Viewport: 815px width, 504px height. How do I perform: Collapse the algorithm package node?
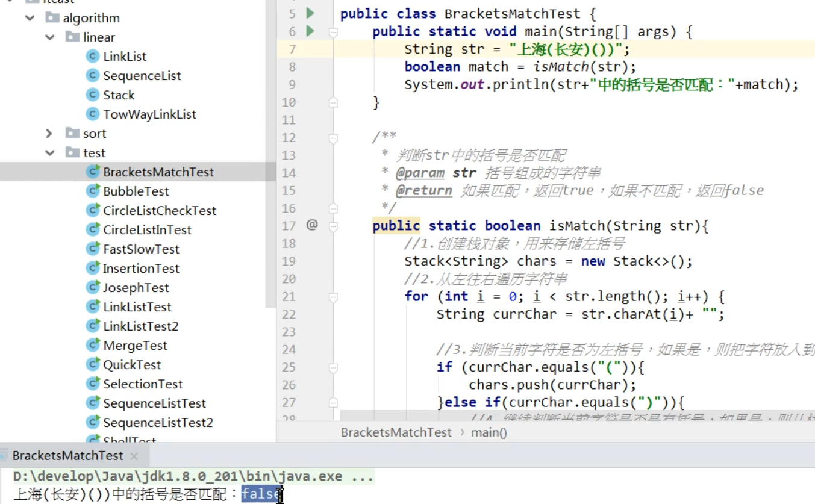30,18
